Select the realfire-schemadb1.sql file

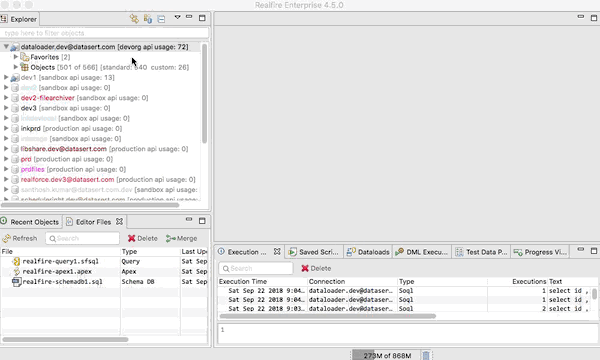62,282
